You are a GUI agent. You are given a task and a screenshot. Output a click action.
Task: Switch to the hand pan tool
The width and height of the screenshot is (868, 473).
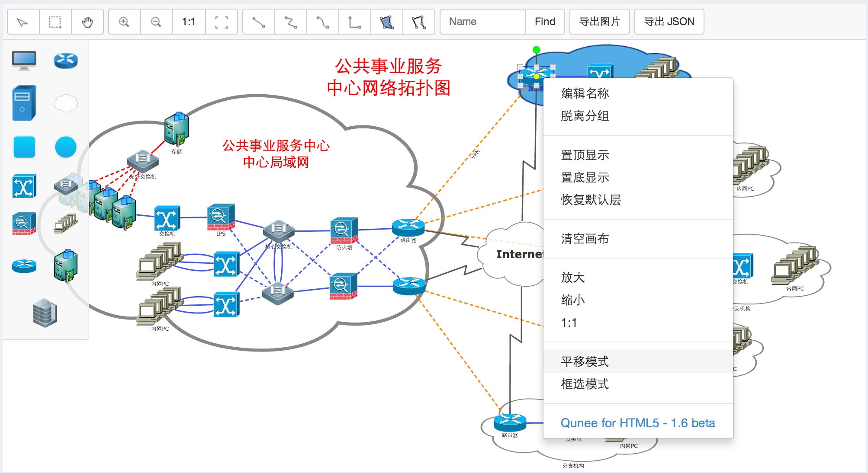coord(87,22)
